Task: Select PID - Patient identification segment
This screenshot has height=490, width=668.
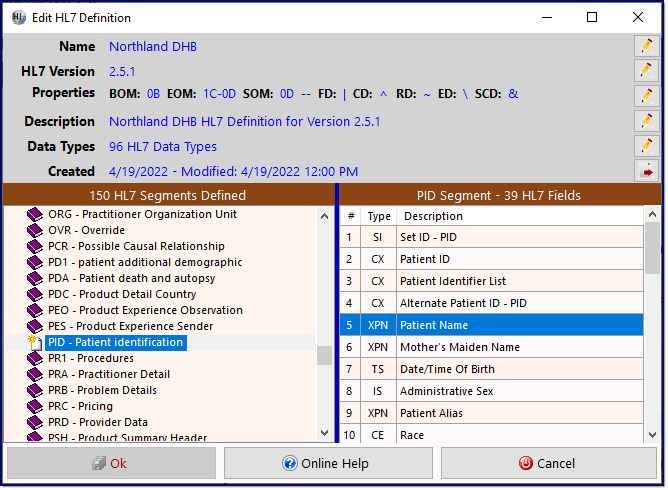Action: pyautogui.click(x=115, y=343)
